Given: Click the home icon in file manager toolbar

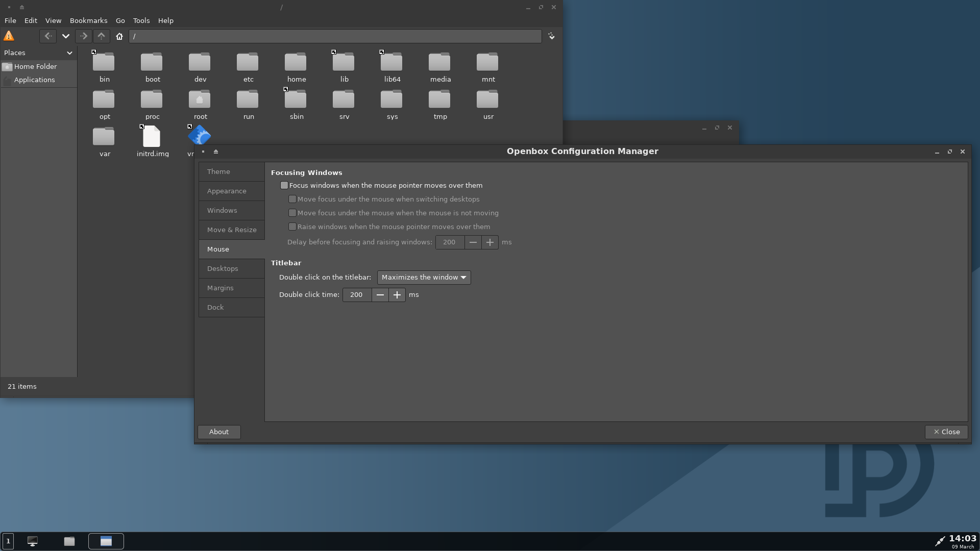Looking at the screenshot, I should pyautogui.click(x=119, y=36).
